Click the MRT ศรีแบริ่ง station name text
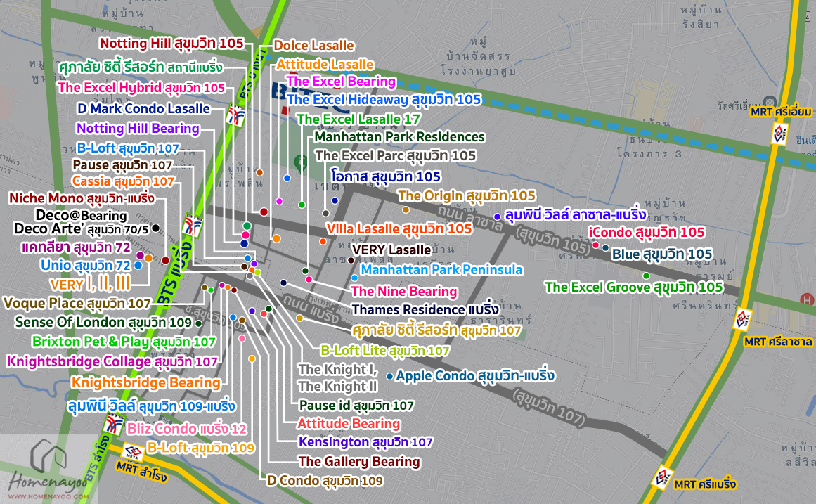The width and height of the screenshot is (816, 504). coord(705,485)
